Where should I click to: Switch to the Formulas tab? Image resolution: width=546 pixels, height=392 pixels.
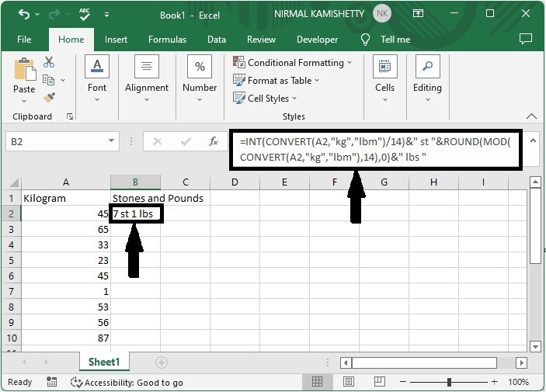click(x=167, y=40)
